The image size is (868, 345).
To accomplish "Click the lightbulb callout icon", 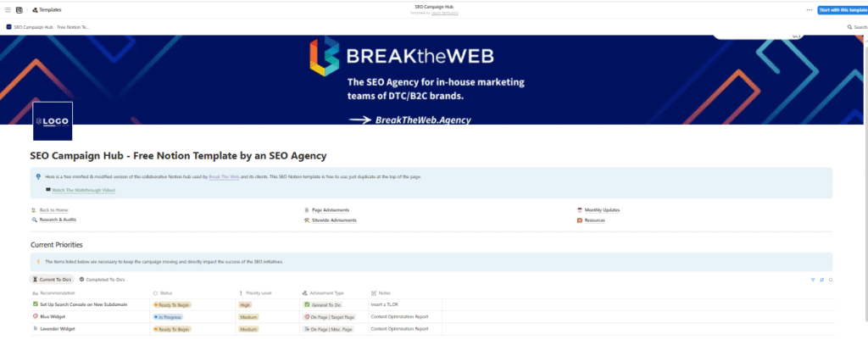I will (38, 176).
